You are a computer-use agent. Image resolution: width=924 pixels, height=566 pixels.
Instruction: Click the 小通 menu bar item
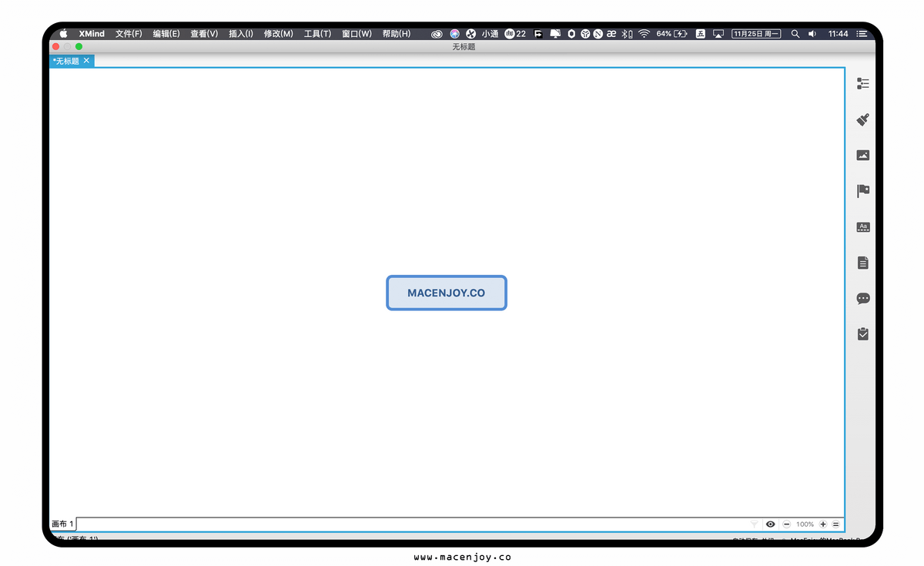tap(490, 34)
